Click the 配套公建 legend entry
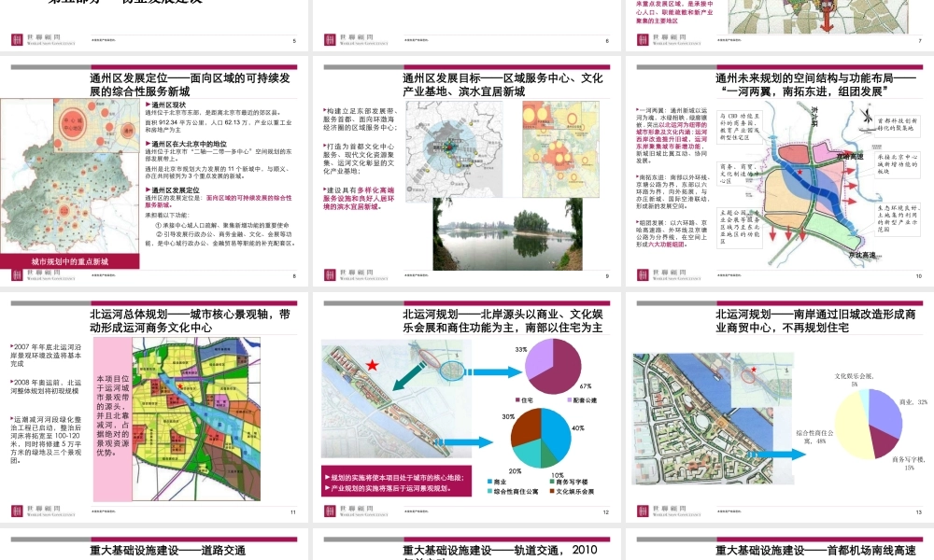Image resolution: width=934 pixels, height=560 pixels. [x=582, y=400]
